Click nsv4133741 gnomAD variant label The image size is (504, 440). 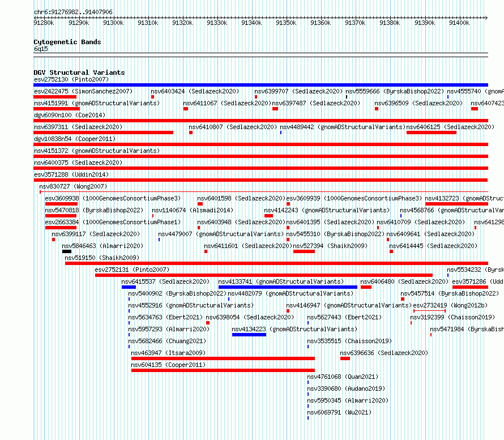point(281,281)
